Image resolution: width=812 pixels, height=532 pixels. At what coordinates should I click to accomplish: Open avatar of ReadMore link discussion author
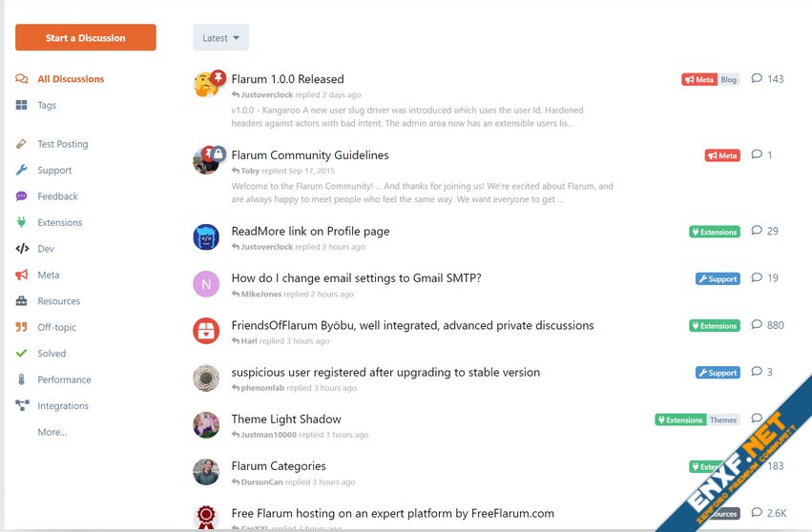pos(206,237)
